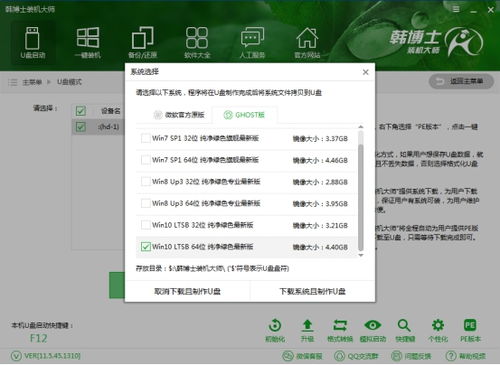Click the 人工服务 support chat icon
Viewport: 500px width, 365px height.
[252, 38]
